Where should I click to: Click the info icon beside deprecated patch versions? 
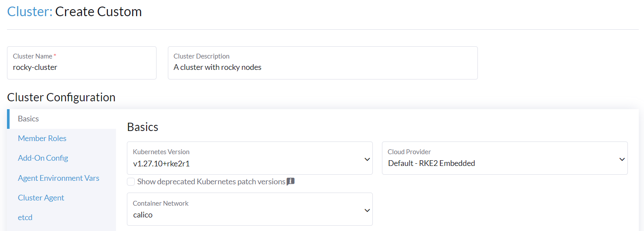point(290,182)
